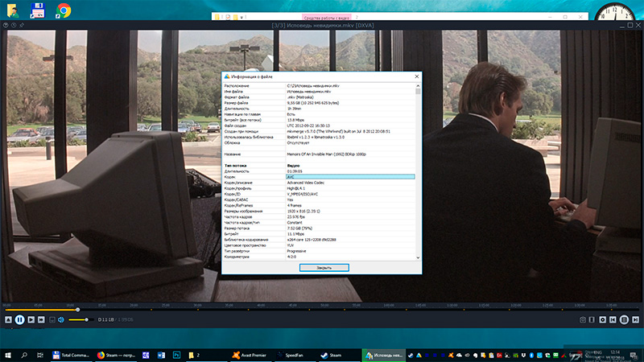The height and width of the screenshot is (362, 644).
Task: Open Google Chrome from the desktop
Action: 62,10
